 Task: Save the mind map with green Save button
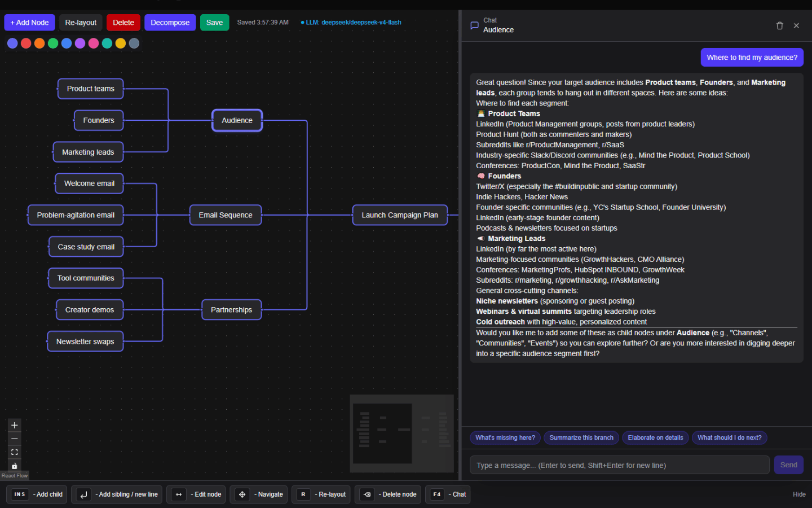point(214,23)
